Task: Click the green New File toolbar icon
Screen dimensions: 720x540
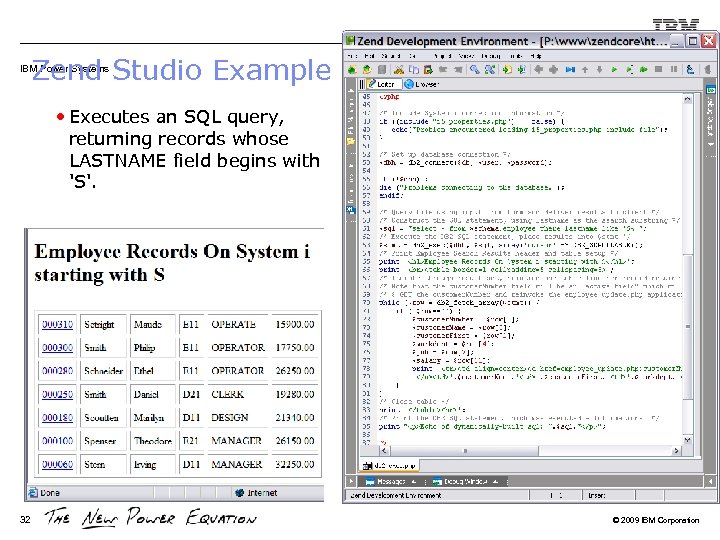Action: 352,69
